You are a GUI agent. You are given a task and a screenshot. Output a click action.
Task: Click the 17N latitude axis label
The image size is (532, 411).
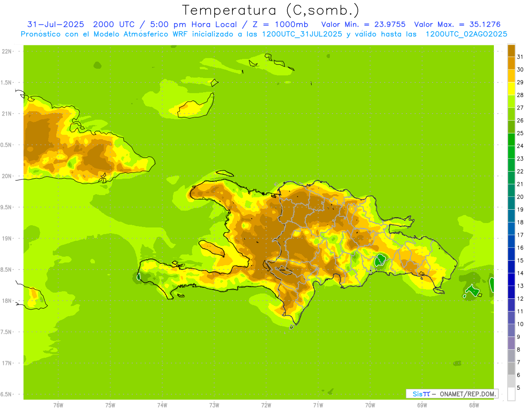(7, 363)
